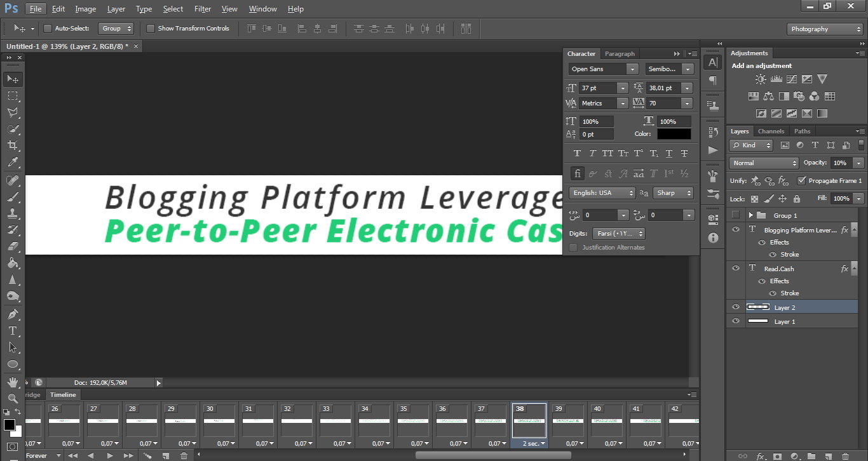
Task: Open the Forever looping options dropdown
Action: [44, 456]
